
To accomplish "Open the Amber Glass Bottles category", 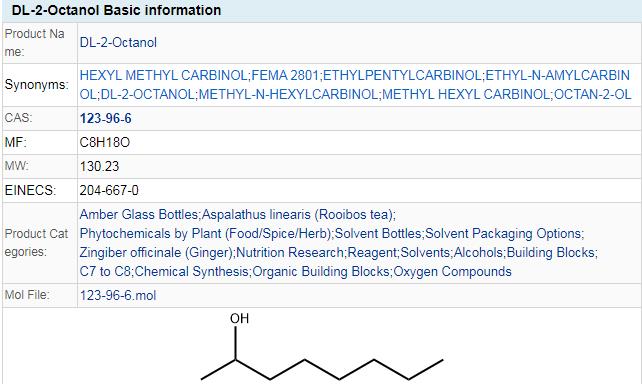I will [139, 215].
